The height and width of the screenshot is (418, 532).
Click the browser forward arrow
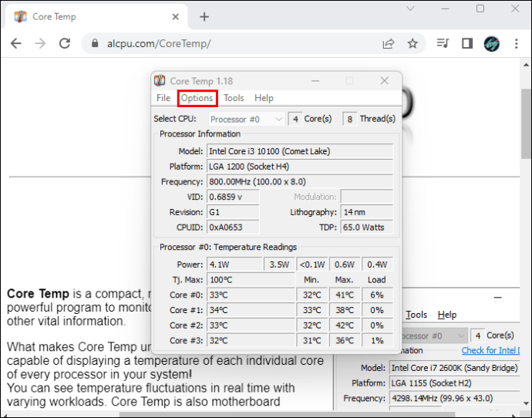point(40,43)
